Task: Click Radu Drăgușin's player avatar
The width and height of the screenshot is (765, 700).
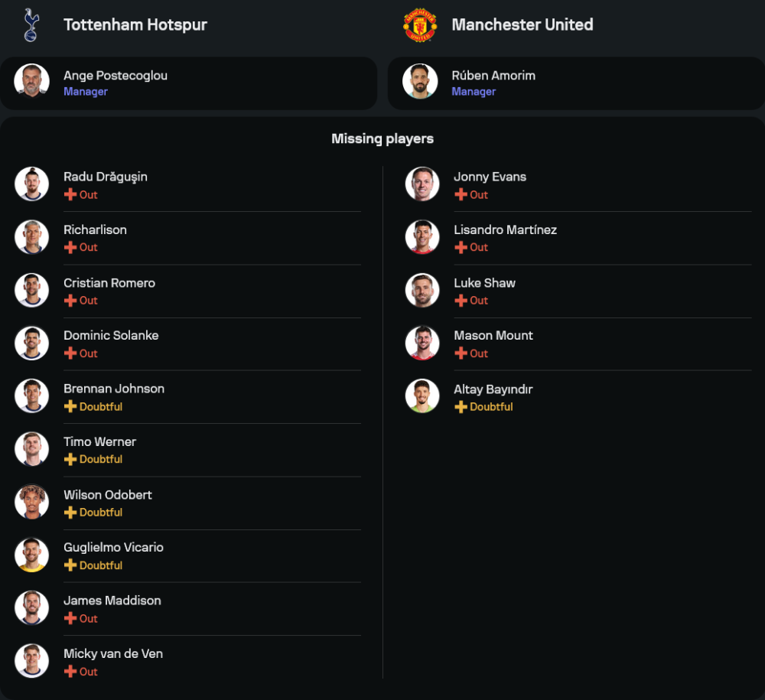Action: click(x=31, y=184)
